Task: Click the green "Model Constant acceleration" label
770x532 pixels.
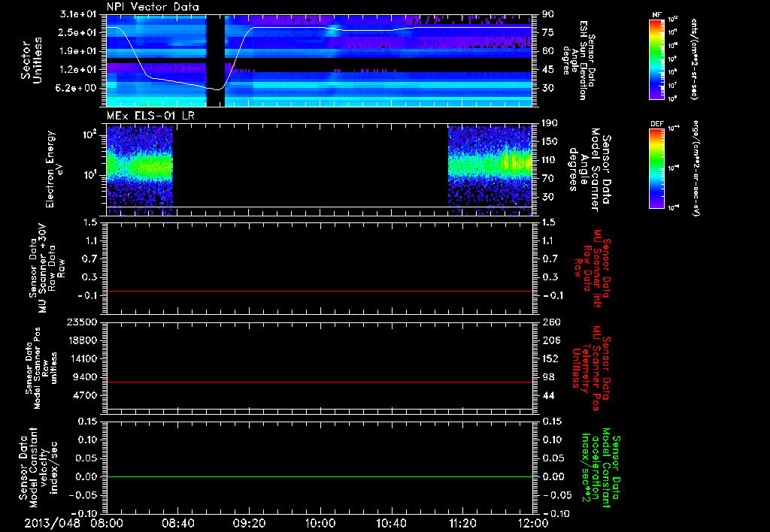Action: pos(600,467)
